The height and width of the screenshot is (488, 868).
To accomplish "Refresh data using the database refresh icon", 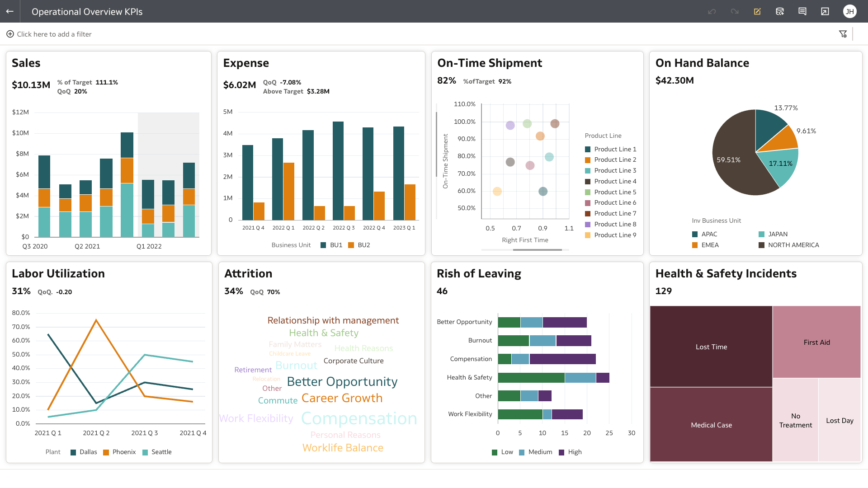I will point(780,11).
